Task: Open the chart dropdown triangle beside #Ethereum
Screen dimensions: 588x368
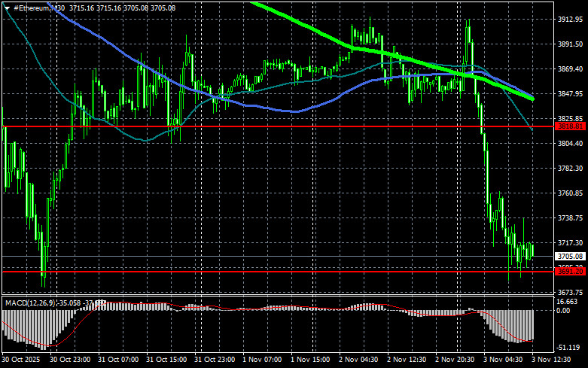Action: click(x=7, y=7)
